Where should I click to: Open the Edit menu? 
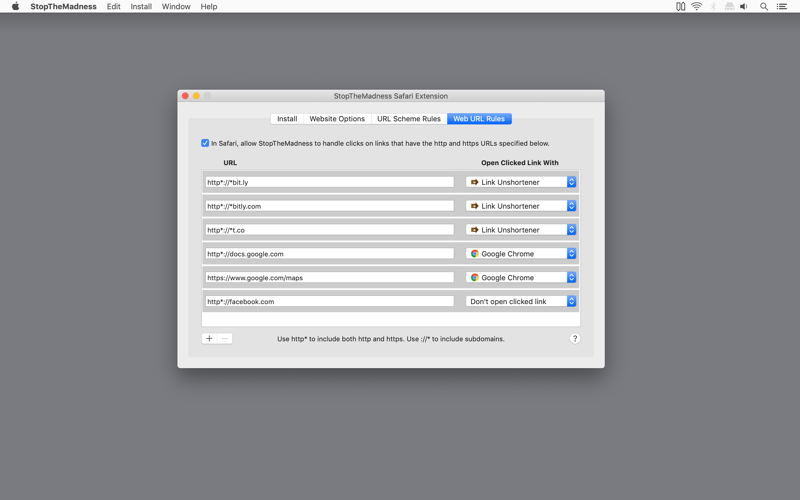(113, 6)
